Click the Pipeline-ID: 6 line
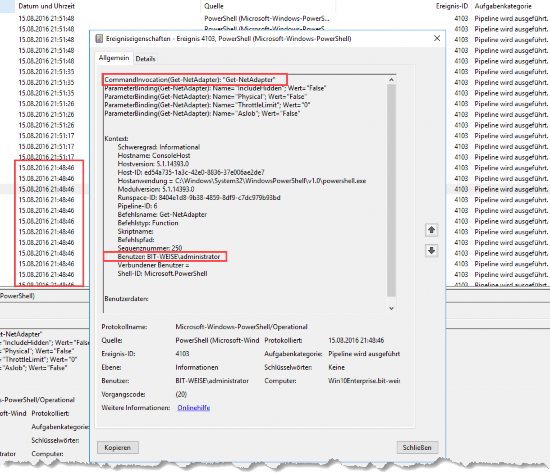Viewport: 550px width, 473px height. tap(137, 206)
